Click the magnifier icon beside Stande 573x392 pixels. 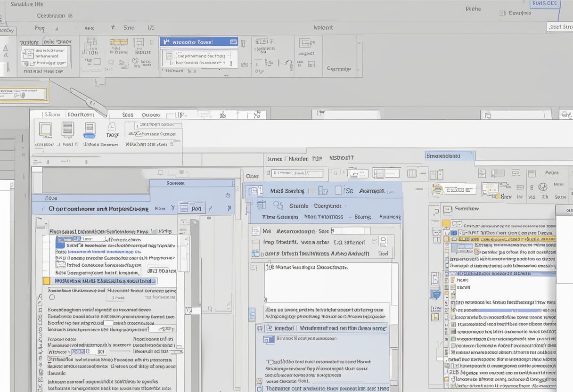[278, 205]
